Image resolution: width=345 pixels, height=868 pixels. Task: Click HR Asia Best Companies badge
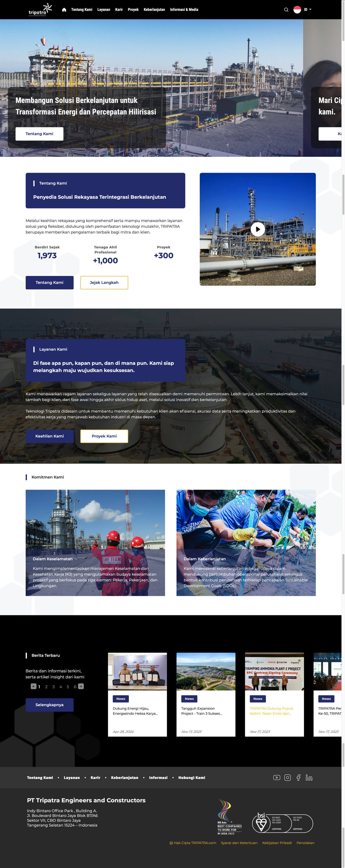point(229,817)
